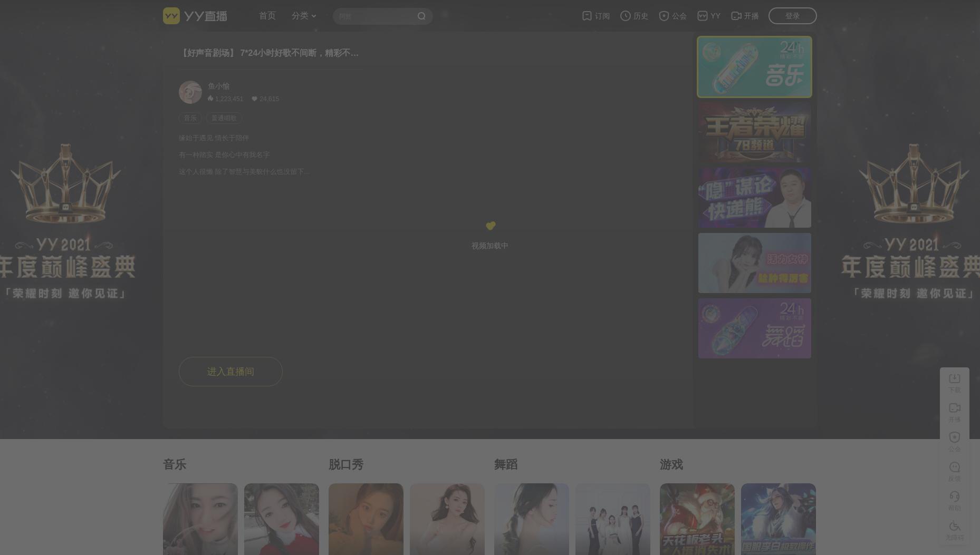
Task: Click the 登录 login button
Action: coord(793,16)
